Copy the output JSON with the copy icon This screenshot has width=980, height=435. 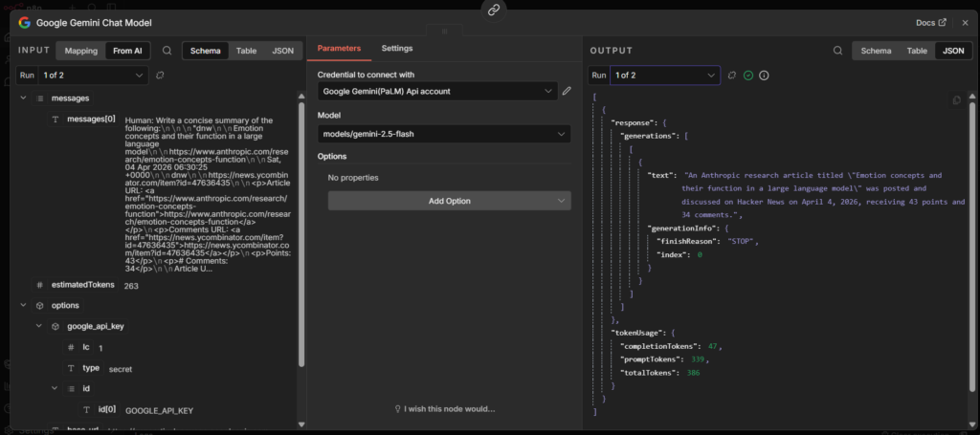[957, 100]
